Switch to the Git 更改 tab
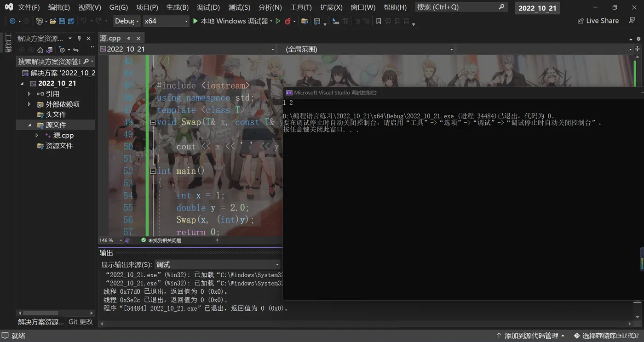 click(x=80, y=322)
